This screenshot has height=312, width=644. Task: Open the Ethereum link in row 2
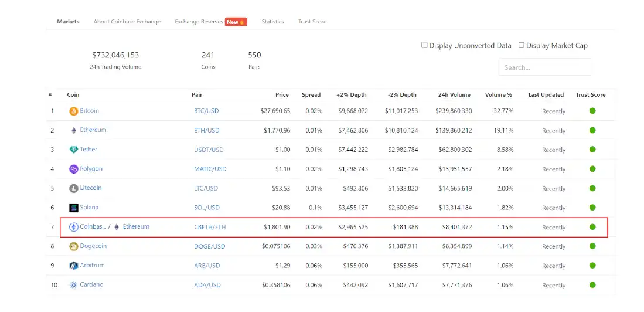point(93,130)
